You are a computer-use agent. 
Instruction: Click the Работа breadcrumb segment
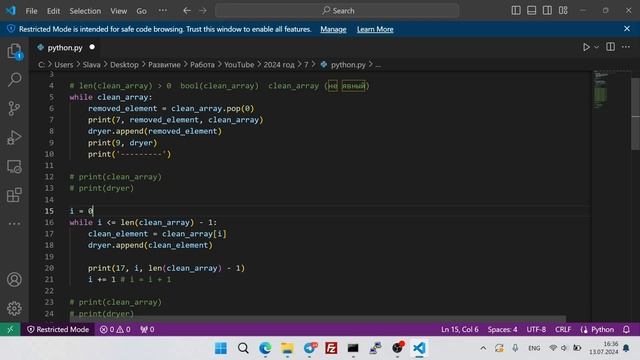tap(202, 64)
